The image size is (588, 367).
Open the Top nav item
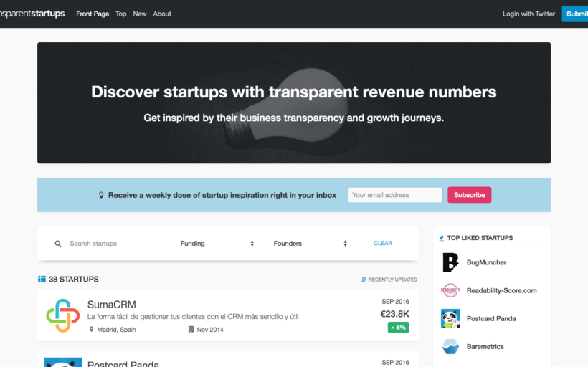tap(120, 14)
